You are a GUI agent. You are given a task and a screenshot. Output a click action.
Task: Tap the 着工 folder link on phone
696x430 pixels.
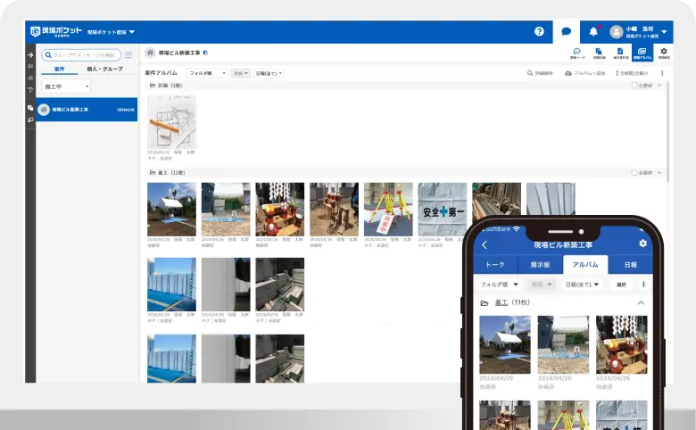[x=501, y=302]
